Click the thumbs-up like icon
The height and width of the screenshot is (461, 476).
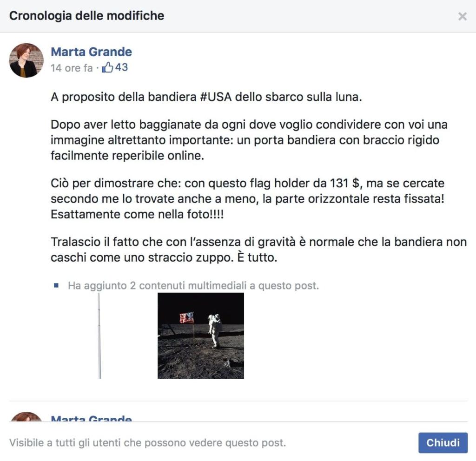pyautogui.click(x=107, y=67)
